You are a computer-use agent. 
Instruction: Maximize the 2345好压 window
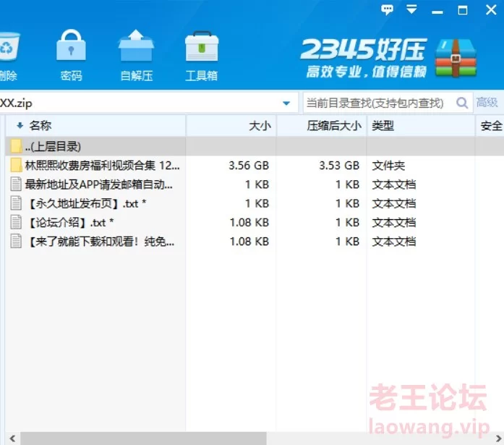pos(463,11)
